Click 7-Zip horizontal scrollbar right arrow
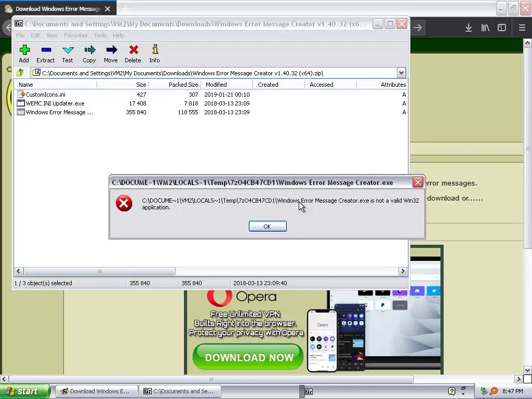The width and height of the screenshot is (532, 399). 403,271
